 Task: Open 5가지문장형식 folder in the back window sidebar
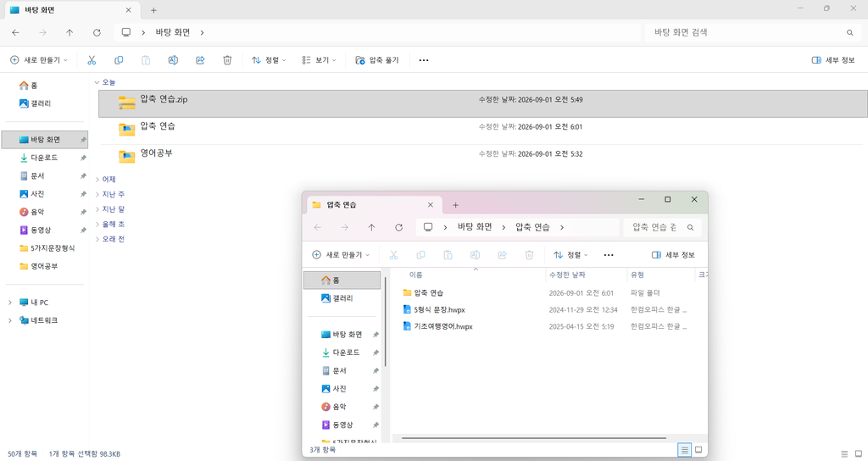[x=45, y=248]
